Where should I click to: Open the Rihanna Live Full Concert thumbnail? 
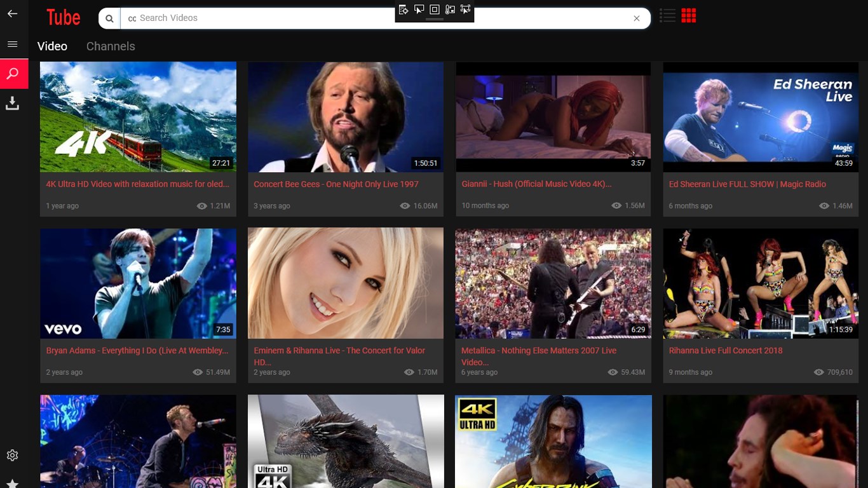pyautogui.click(x=761, y=283)
